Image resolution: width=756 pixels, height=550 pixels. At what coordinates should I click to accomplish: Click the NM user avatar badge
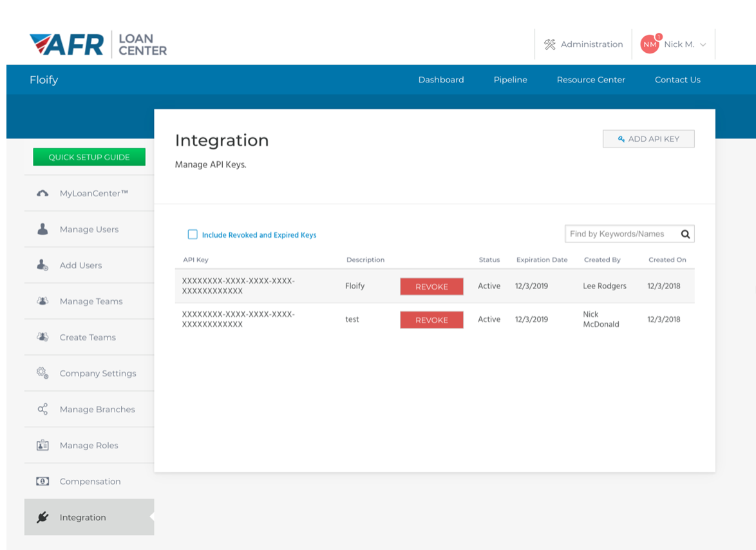649,44
